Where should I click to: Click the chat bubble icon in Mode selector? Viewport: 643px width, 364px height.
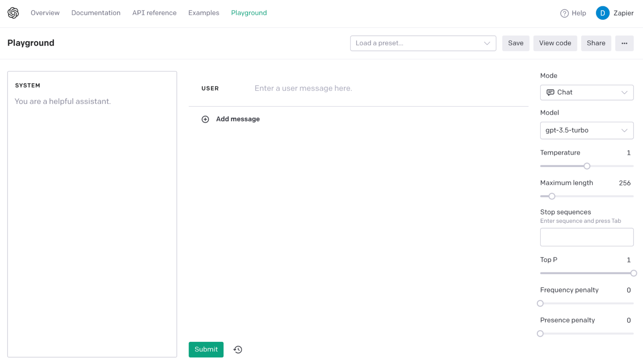coord(551,92)
